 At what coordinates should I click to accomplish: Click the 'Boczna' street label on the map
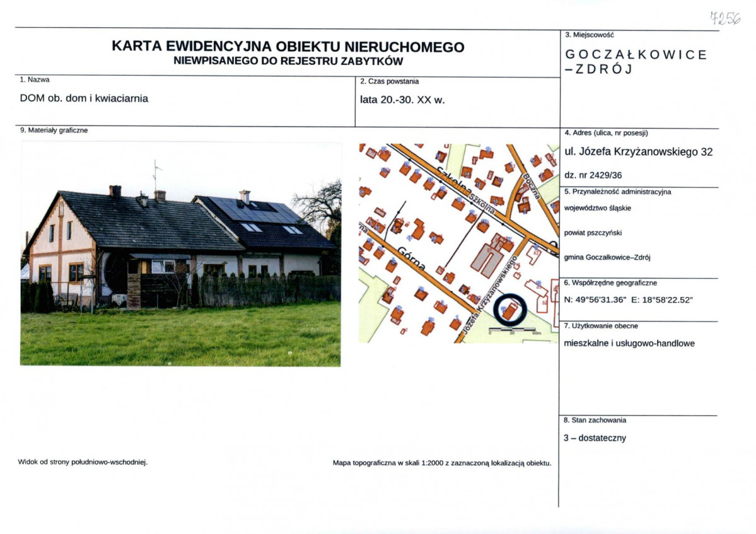532,187
